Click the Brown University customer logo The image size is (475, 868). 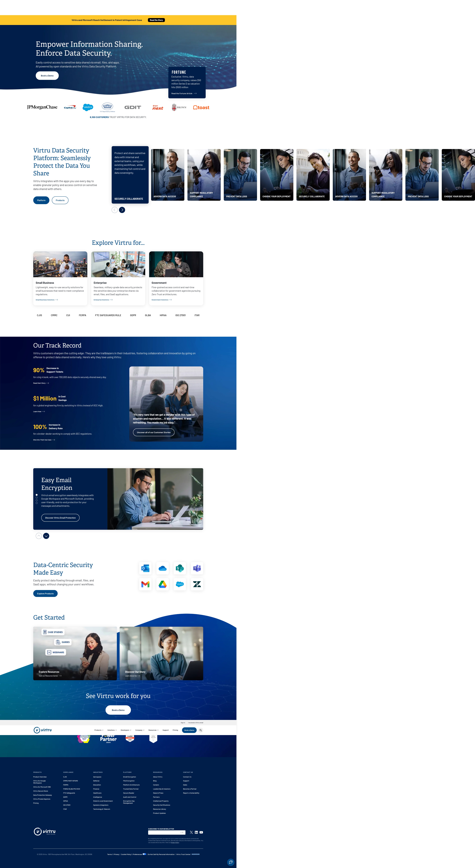(179, 108)
